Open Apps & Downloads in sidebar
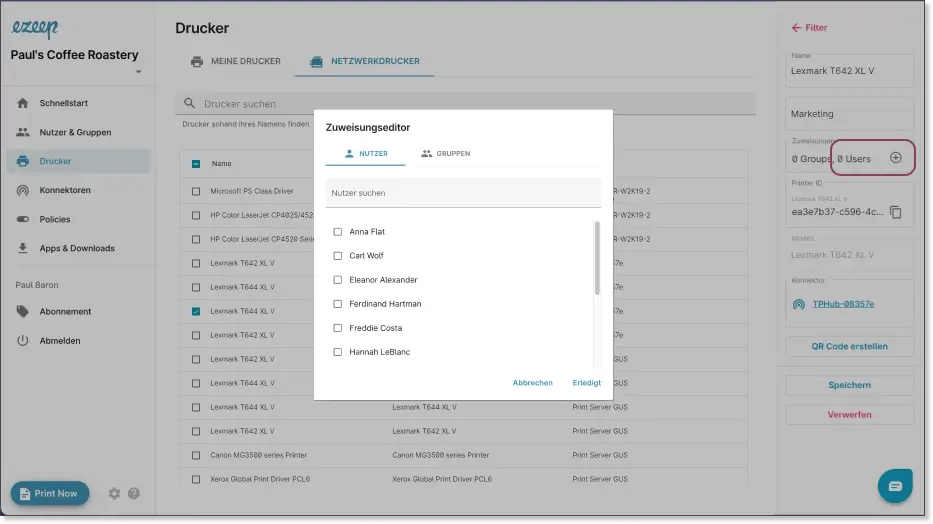This screenshot has height=524, width=933. 76,248
